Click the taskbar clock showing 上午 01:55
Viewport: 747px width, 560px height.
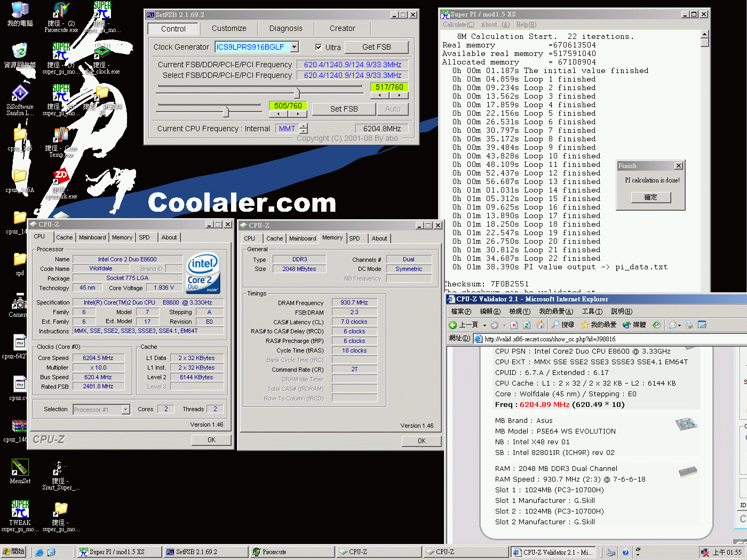(x=727, y=553)
